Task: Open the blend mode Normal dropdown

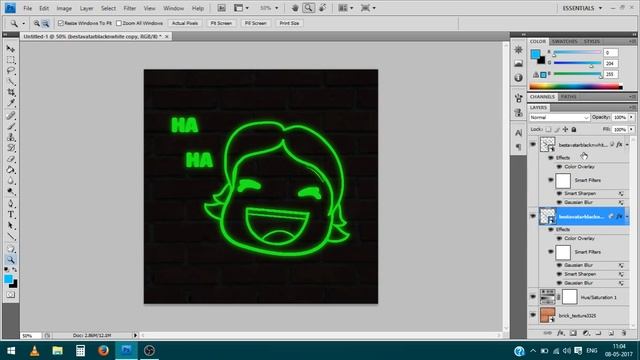Action: click(x=559, y=118)
